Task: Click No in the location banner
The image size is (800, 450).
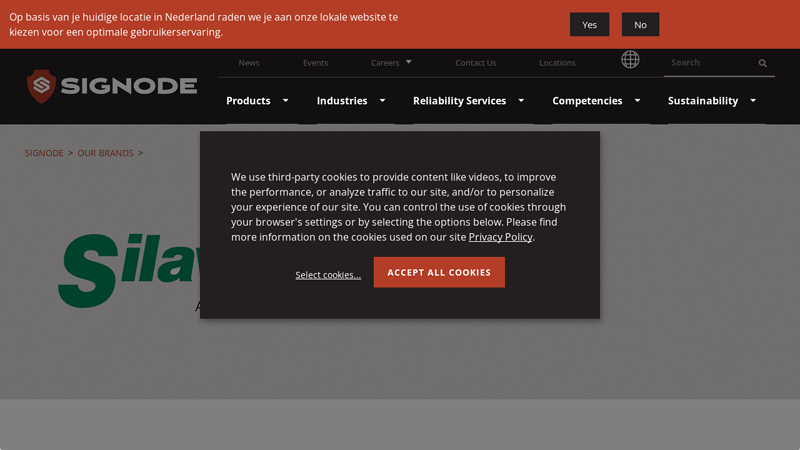Action: pos(640,24)
